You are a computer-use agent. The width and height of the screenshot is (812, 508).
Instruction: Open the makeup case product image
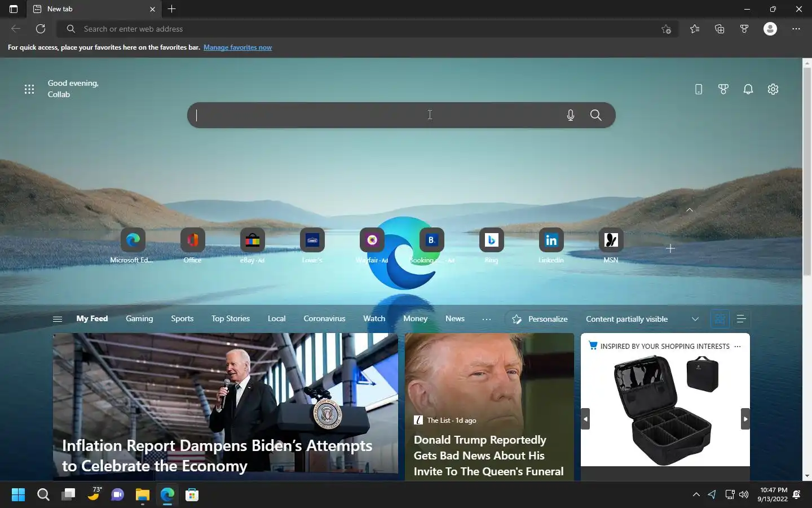coord(665,410)
